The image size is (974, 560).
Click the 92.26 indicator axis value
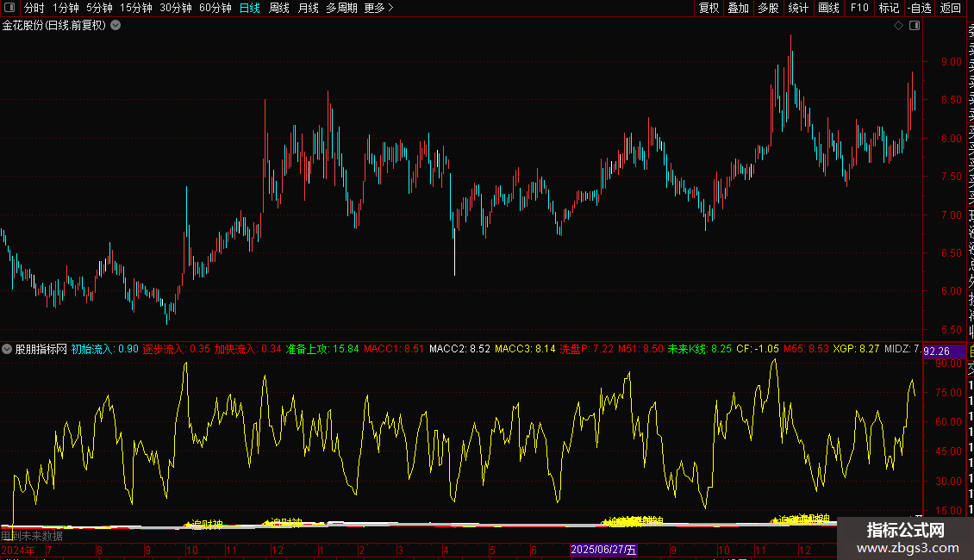click(x=937, y=352)
